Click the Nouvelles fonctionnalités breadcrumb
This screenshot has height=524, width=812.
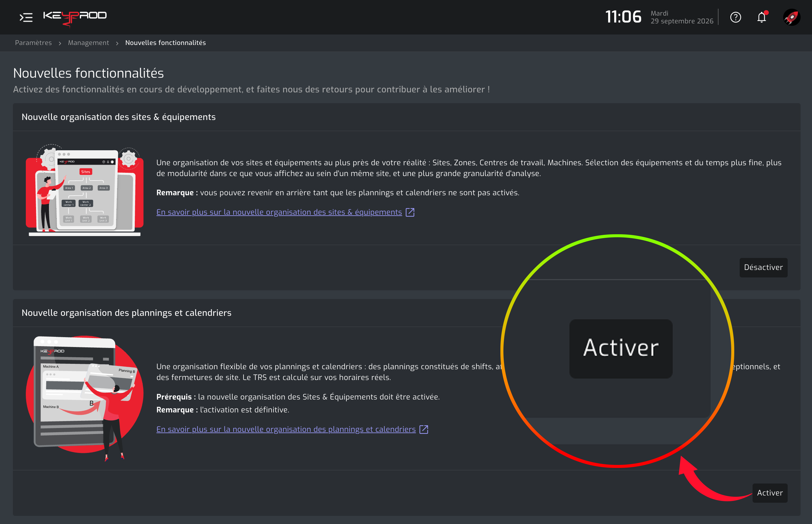pos(165,43)
